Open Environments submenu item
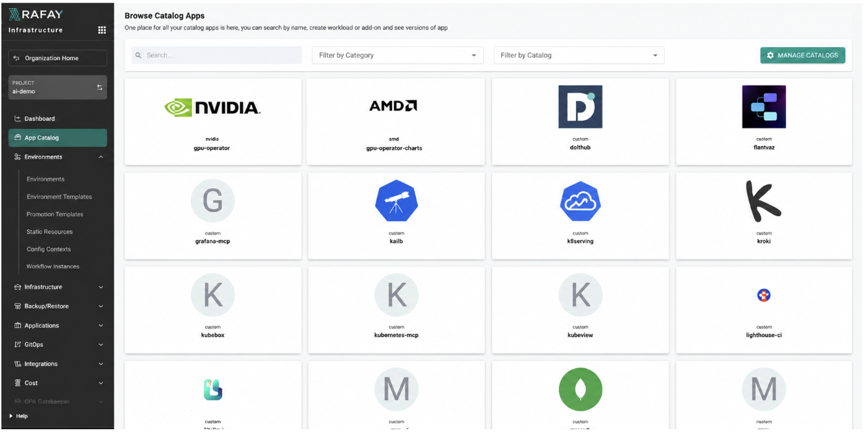The height and width of the screenshot is (432, 868). click(46, 179)
